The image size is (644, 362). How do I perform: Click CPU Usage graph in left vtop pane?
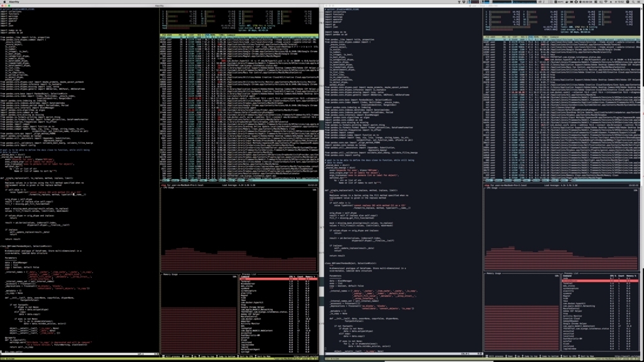click(239, 229)
